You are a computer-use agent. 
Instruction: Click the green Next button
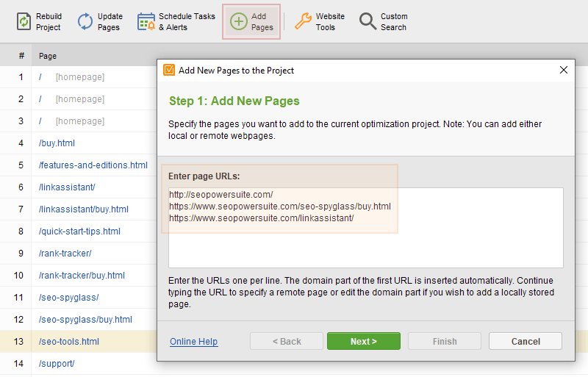coord(363,341)
